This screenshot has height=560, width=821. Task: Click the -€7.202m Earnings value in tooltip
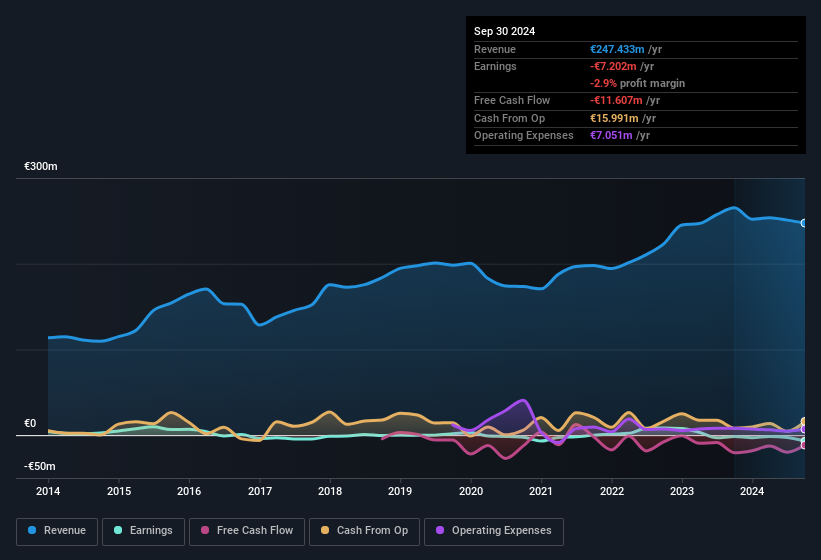614,66
